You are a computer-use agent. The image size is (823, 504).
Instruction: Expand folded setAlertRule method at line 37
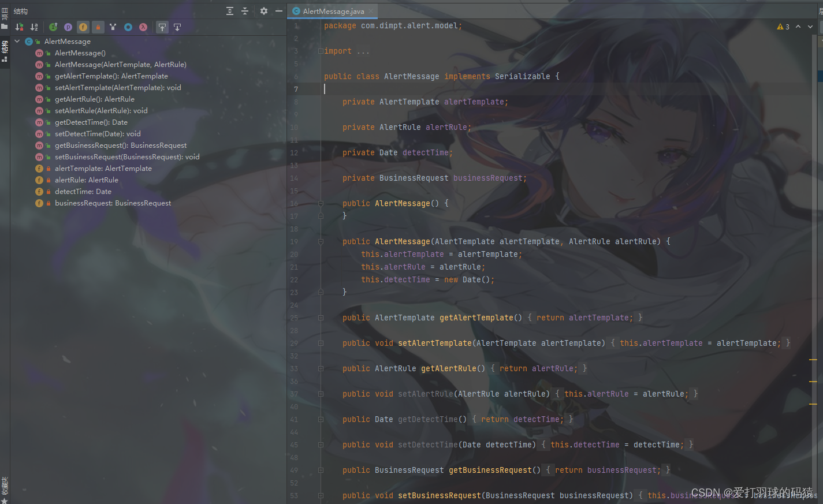click(x=321, y=394)
